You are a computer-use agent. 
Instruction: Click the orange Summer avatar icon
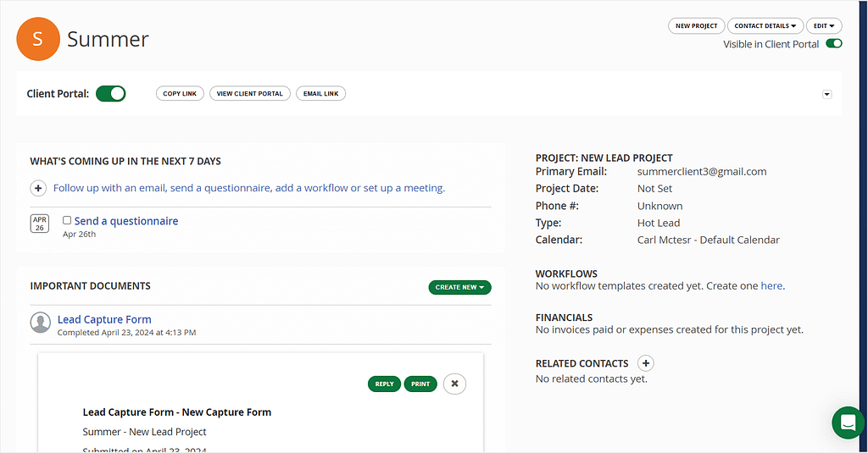[x=38, y=40]
